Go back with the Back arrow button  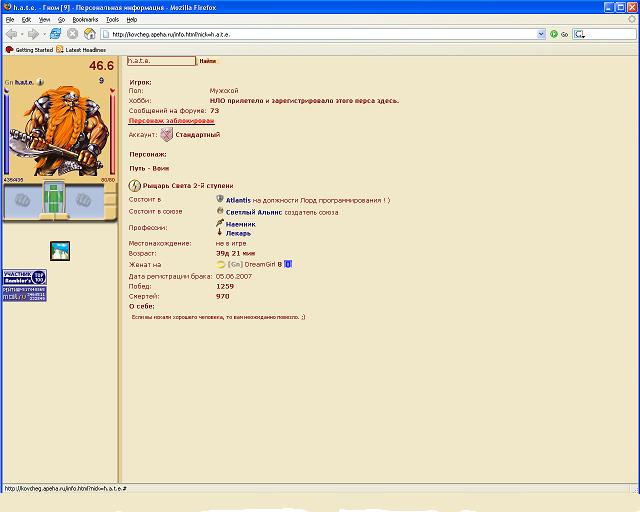click(12, 34)
